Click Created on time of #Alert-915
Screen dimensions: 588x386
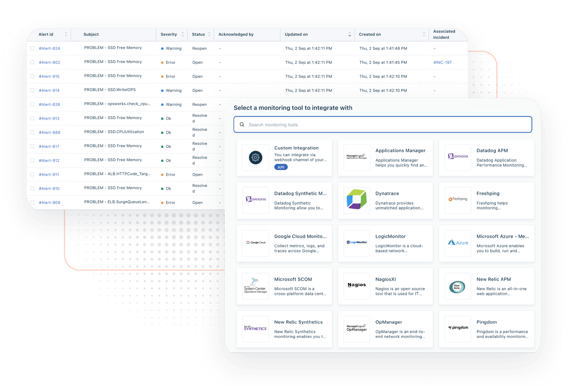pos(383,76)
